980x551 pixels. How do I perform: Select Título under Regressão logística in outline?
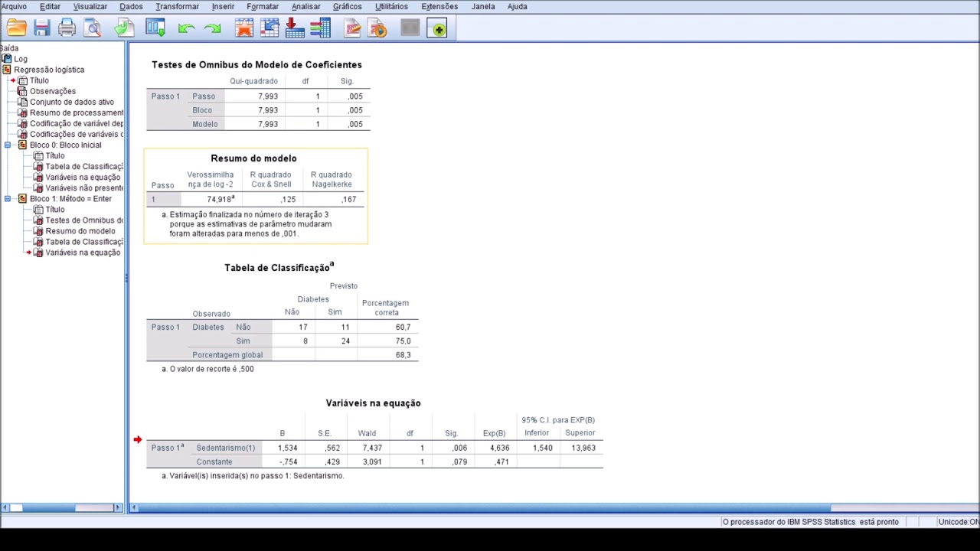[x=39, y=80]
